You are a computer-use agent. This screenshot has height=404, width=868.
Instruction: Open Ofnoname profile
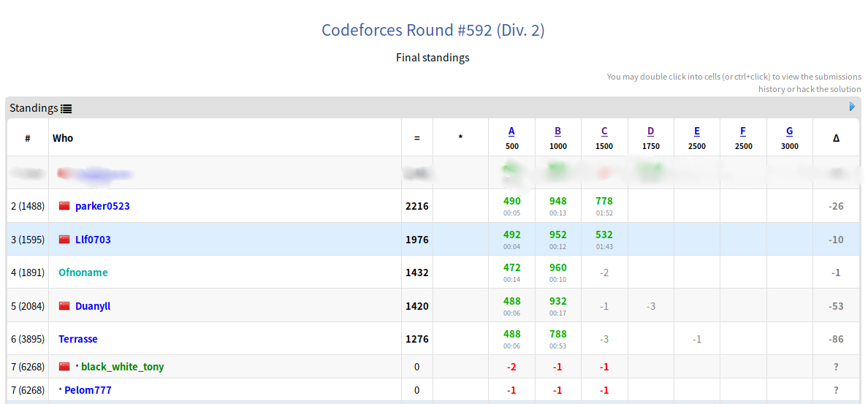(x=83, y=272)
